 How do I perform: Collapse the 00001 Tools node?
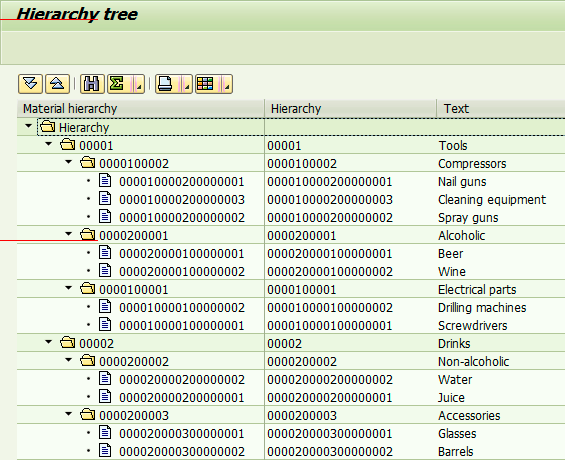click(49, 144)
